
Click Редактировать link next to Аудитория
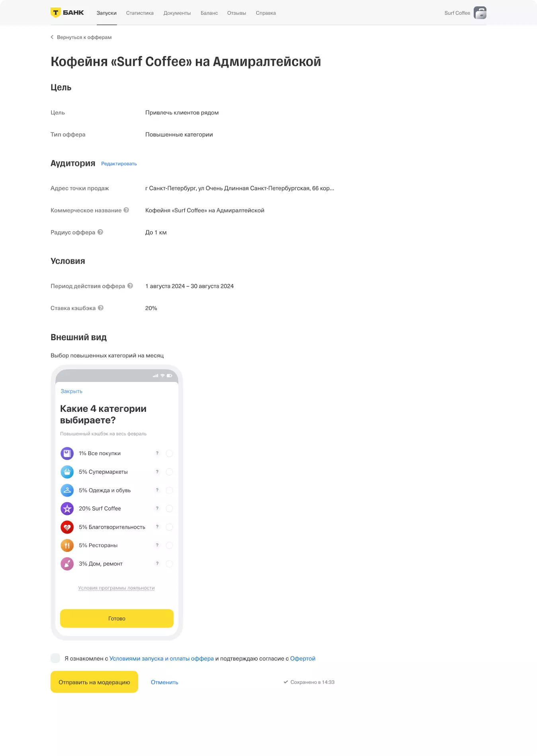point(119,164)
